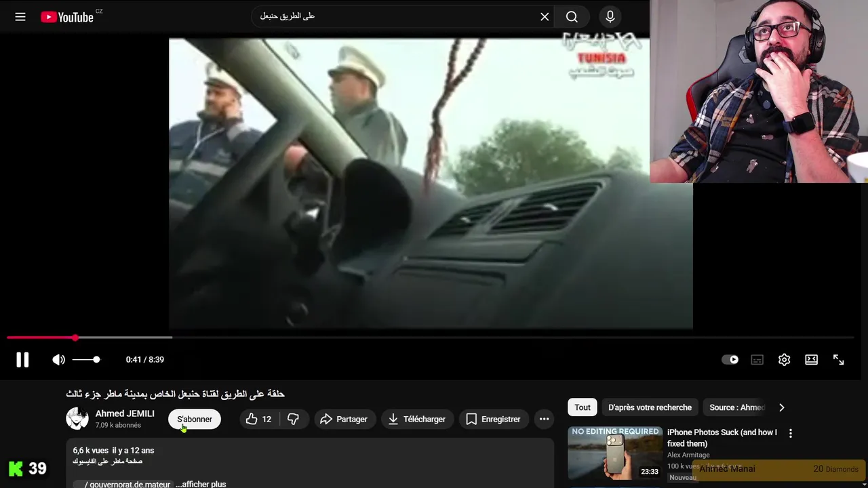This screenshot has height=488, width=868.
Task: Open the iPhone Photos Suck video thumbnail
Action: point(615,453)
